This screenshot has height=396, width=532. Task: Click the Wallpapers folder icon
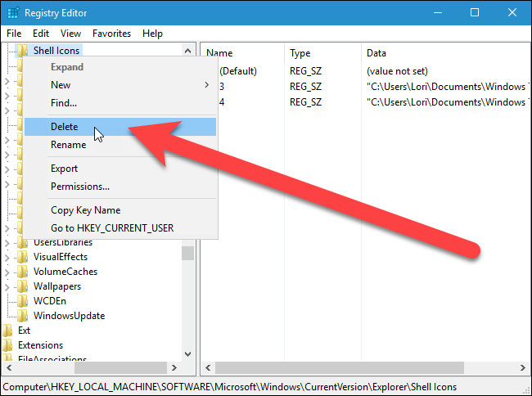pos(22,286)
